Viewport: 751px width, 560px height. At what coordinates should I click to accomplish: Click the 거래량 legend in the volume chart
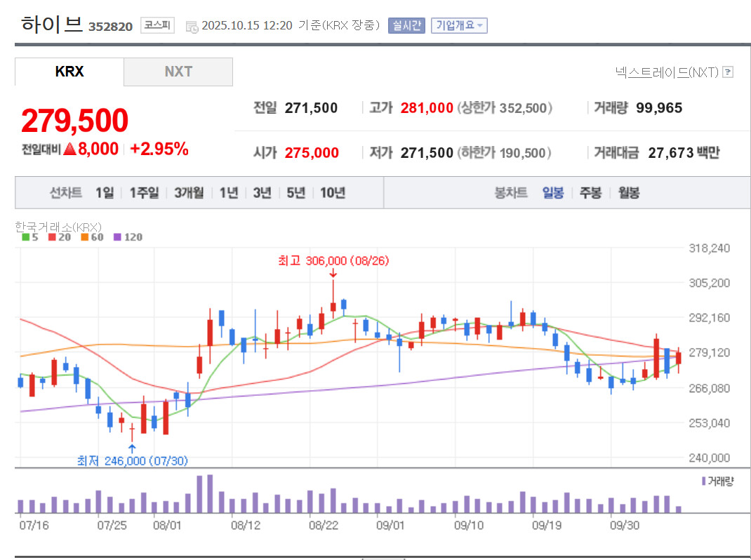point(717,481)
